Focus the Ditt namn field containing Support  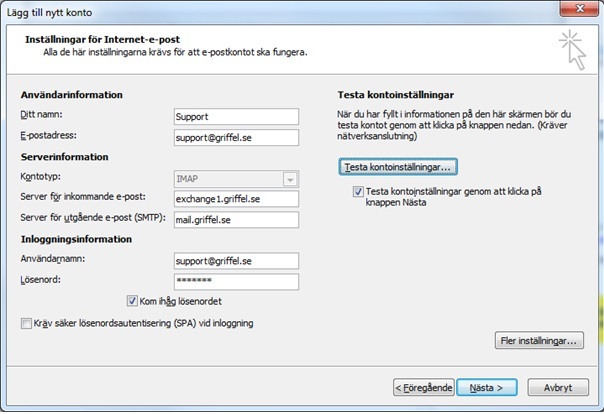coord(236,117)
